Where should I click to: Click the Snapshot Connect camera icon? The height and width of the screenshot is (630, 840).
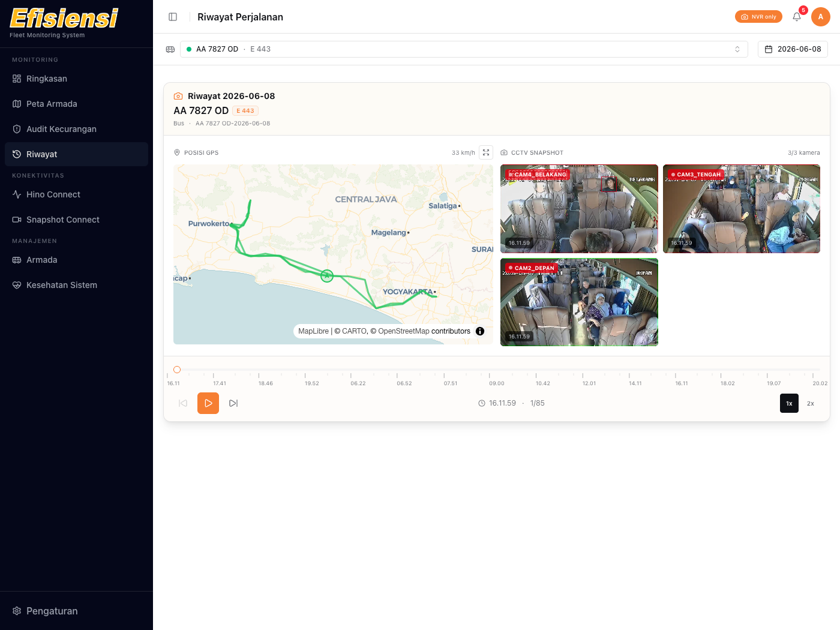point(17,220)
